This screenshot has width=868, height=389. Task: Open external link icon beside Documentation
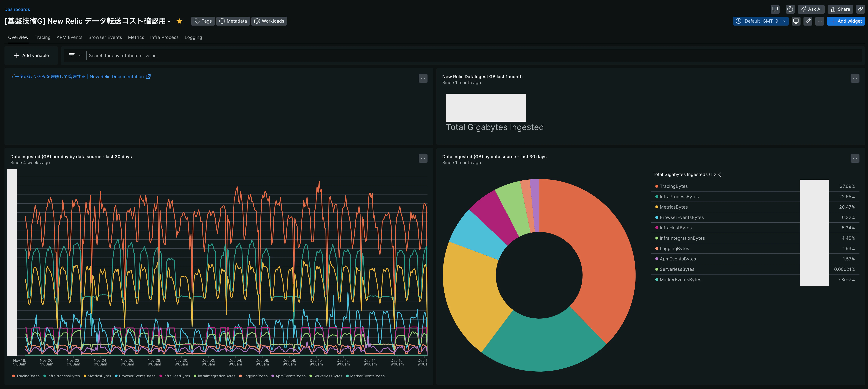[148, 77]
